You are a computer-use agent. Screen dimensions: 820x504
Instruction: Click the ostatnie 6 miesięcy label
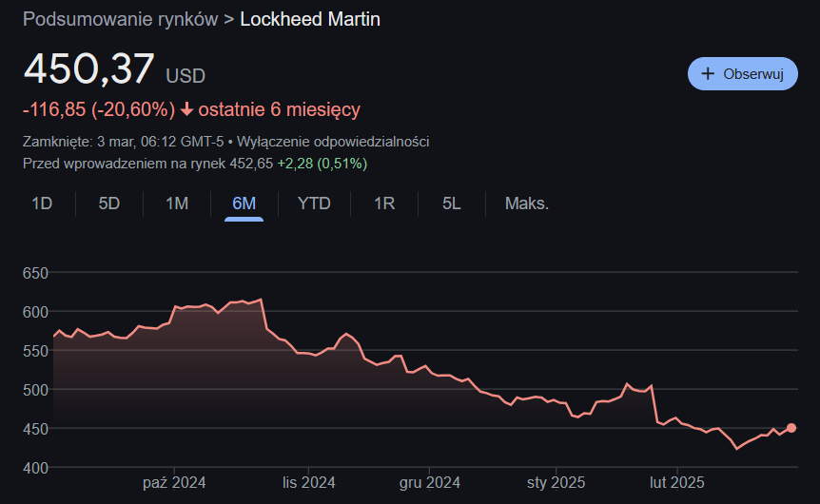click(280, 109)
